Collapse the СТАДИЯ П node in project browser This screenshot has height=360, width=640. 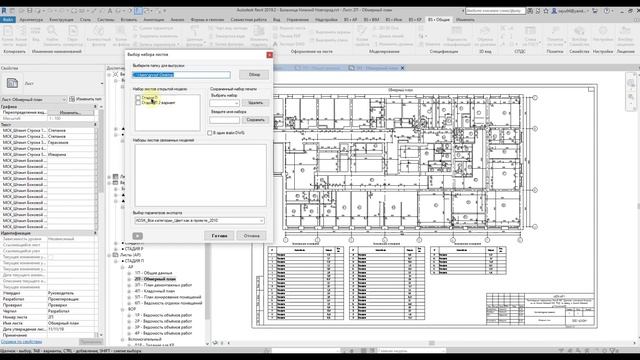[x=116, y=261]
